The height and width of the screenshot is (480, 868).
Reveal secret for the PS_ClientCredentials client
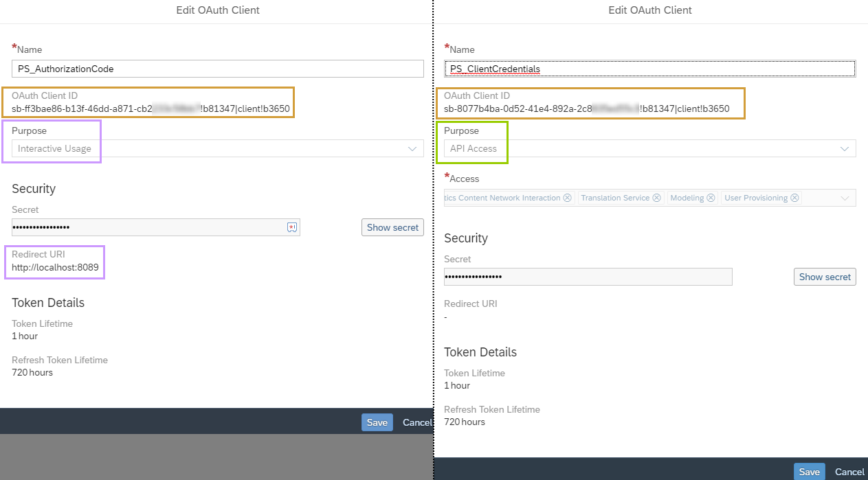tap(825, 277)
